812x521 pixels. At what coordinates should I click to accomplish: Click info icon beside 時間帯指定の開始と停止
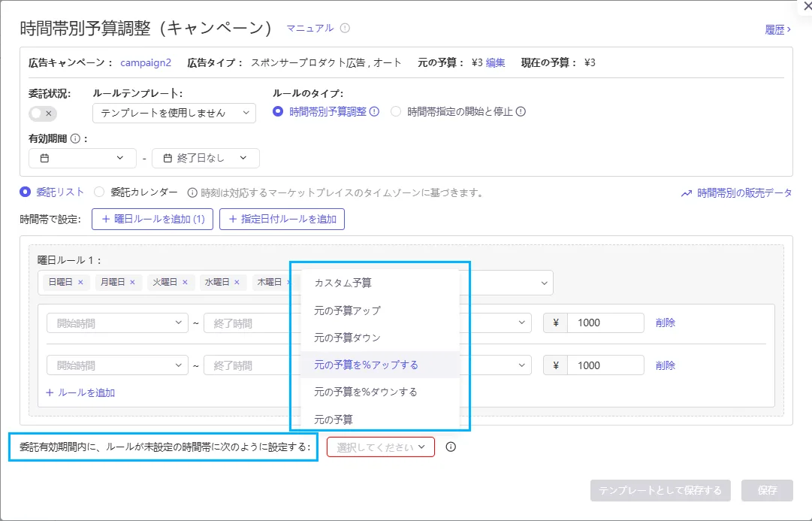(x=521, y=111)
